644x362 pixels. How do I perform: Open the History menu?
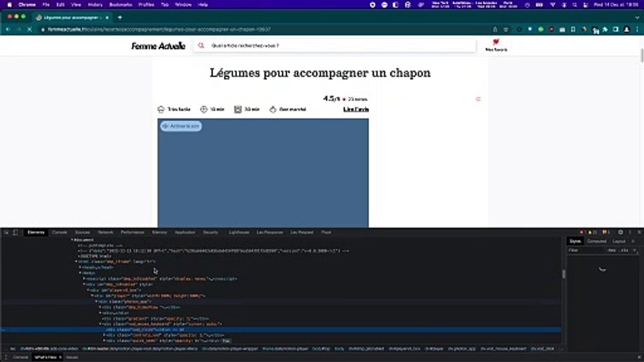(x=95, y=5)
